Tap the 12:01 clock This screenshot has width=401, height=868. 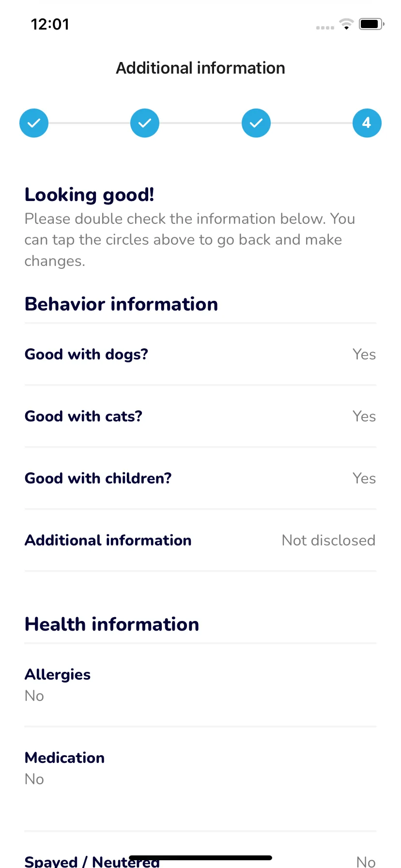(x=50, y=24)
